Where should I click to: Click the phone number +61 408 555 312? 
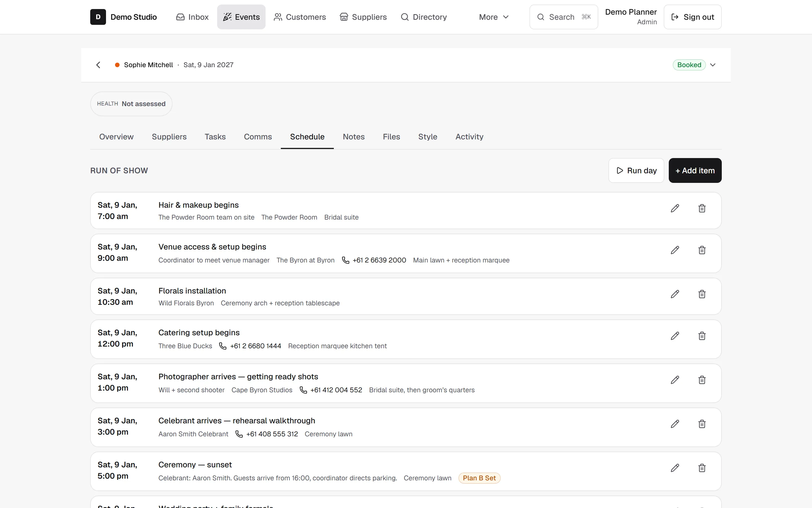(x=272, y=434)
